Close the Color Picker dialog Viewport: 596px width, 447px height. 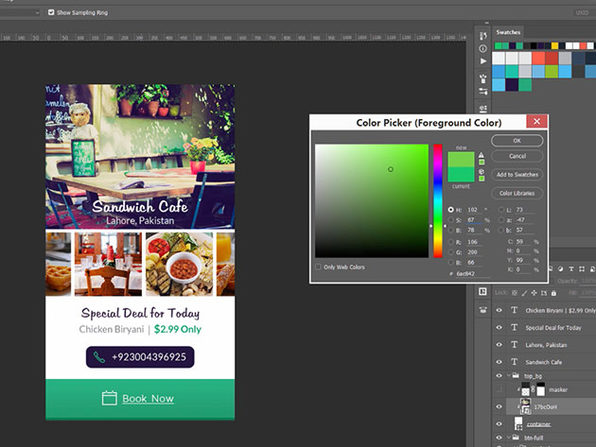537,121
